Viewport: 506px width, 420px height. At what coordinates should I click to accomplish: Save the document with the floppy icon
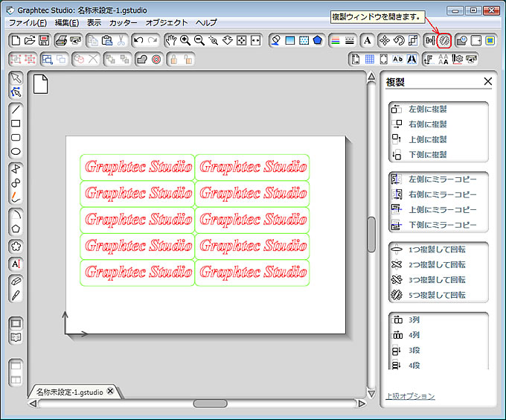point(44,41)
